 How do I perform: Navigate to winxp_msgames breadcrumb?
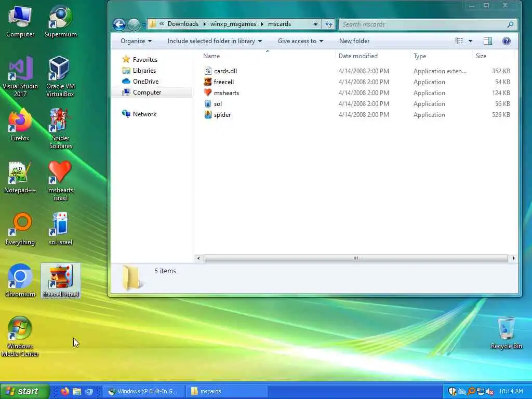coord(233,24)
